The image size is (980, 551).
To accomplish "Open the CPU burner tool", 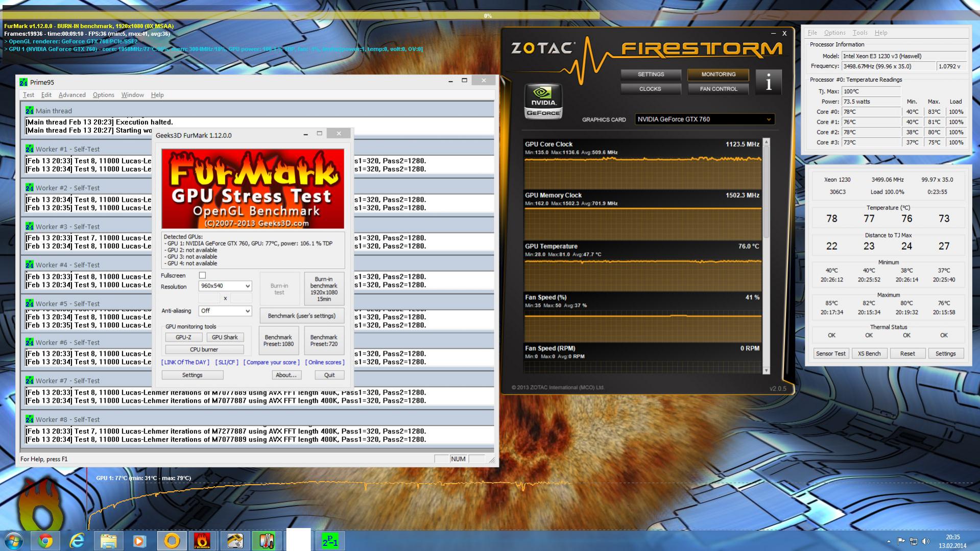I will (x=204, y=349).
